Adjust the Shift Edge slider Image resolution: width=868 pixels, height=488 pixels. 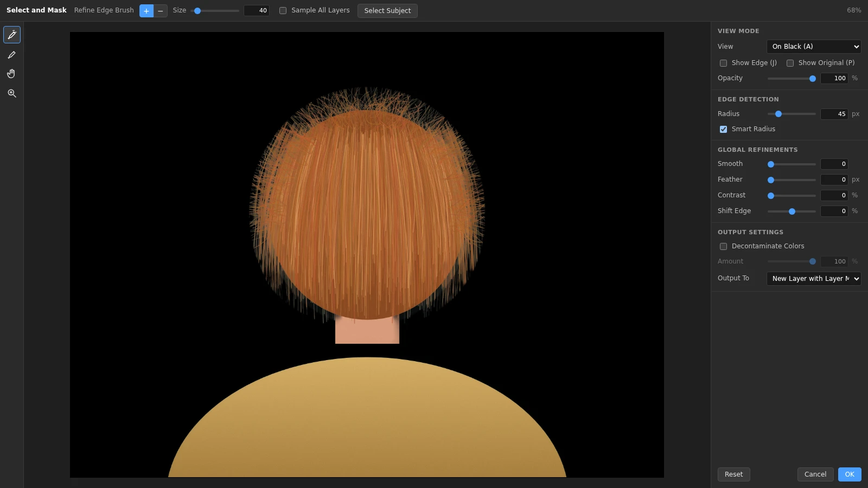click(x=792, y=211)
